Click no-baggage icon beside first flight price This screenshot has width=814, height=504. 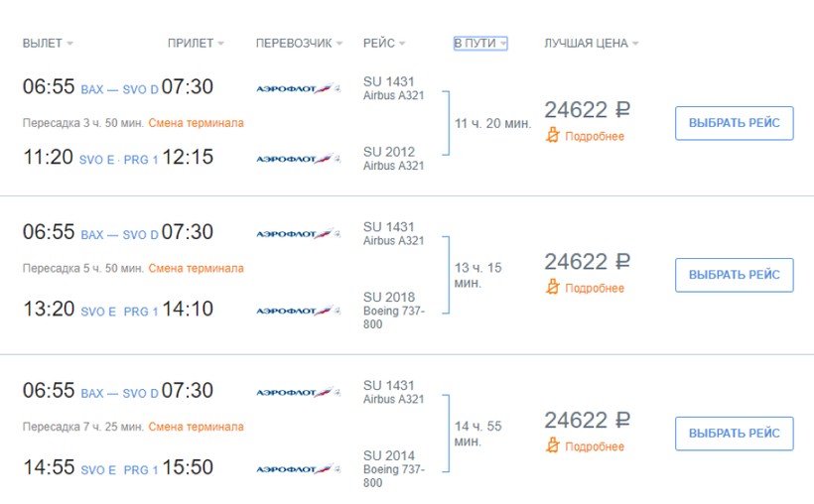tap(552, 136)
